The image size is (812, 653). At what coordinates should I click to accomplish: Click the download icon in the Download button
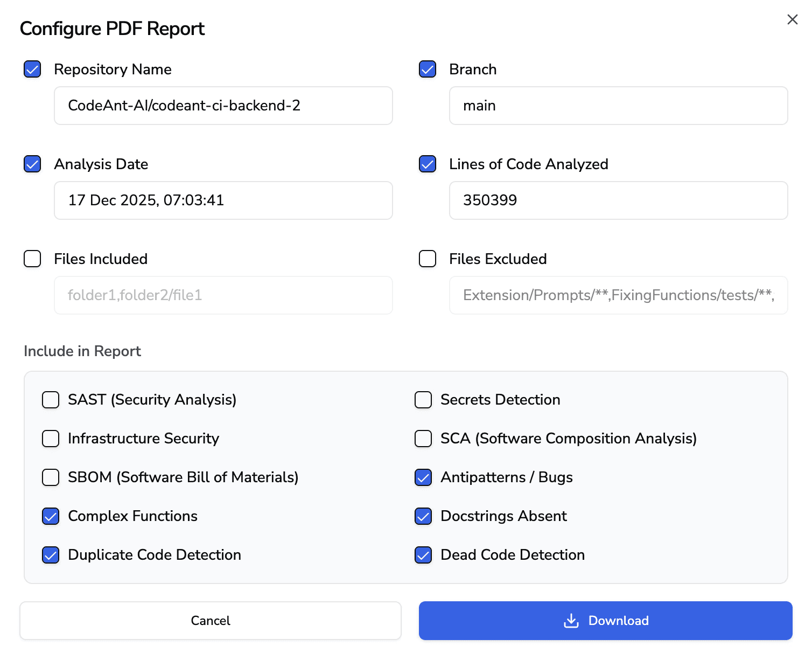point(570,621)
